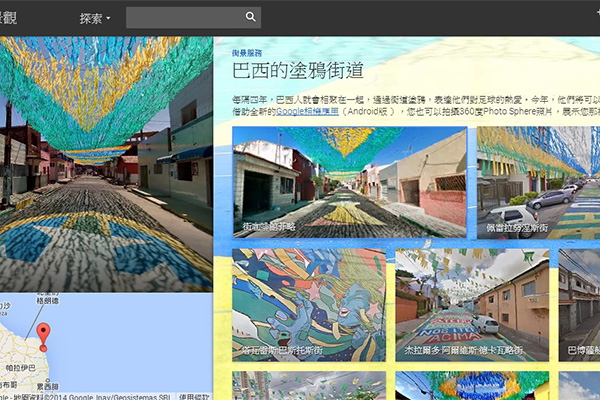This screenshot has width=600, height=400.
Task: Open the 巴博薩 street thumbnail at right edge
Action: click(579, 304)
